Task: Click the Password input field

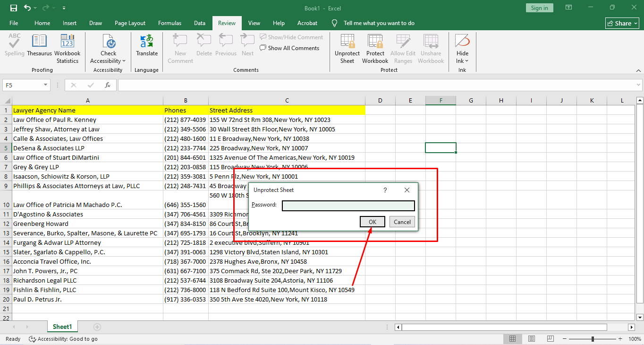Action: (x=348, y=206)
